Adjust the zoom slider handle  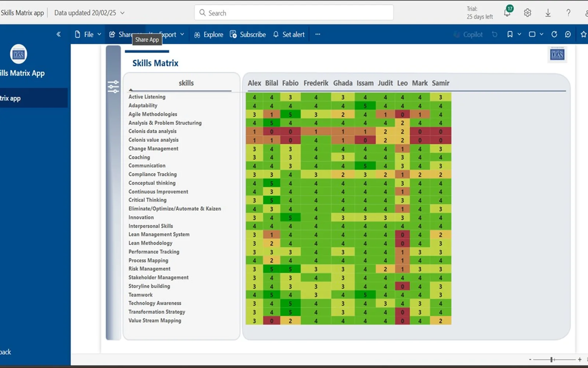(x=552, y=360)
